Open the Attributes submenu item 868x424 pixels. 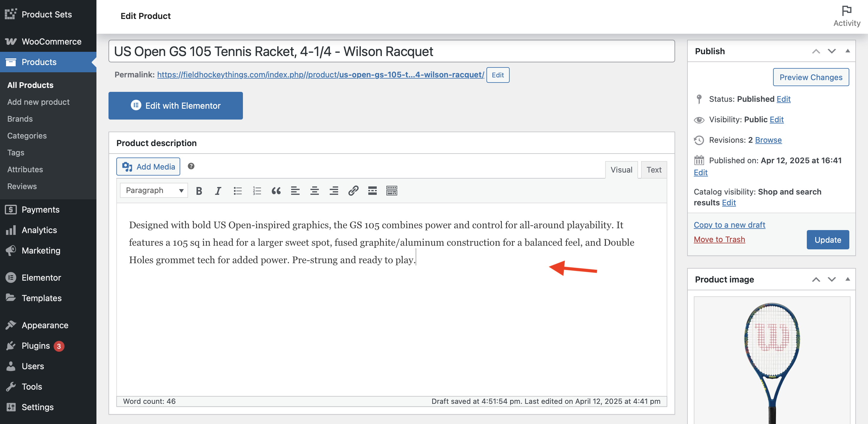coord(25,170)
